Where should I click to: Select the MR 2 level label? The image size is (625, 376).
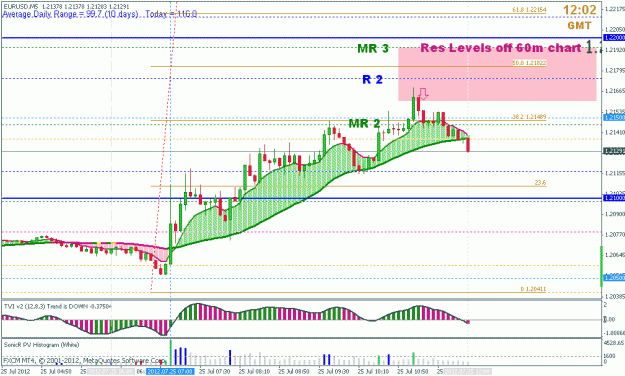coord(364,124)
